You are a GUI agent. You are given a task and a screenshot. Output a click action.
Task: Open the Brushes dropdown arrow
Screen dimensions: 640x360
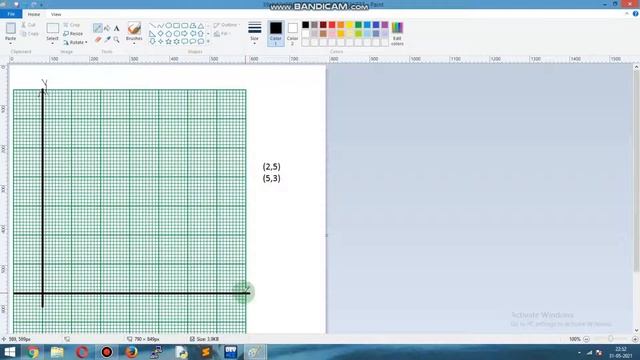click(x=134, y=43)
